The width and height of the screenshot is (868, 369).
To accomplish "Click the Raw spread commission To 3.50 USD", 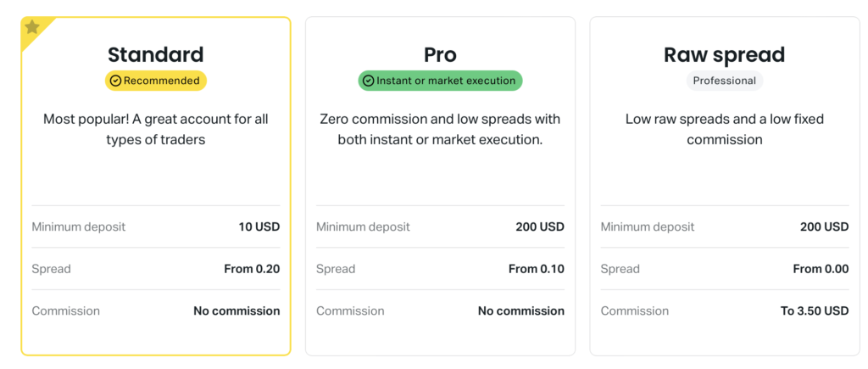I will point(815,310).
